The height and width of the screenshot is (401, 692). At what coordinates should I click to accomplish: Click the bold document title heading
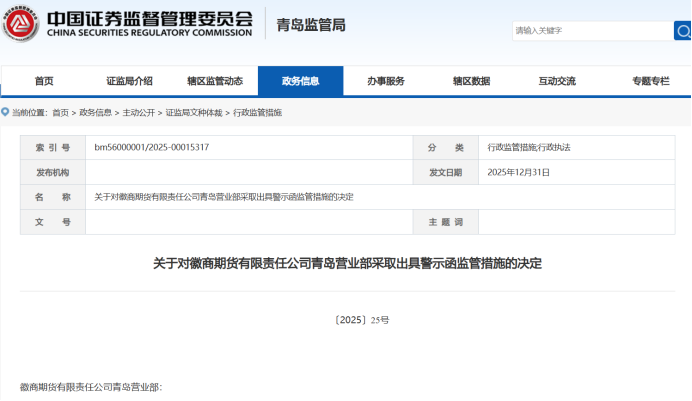[x=346, y=264]
